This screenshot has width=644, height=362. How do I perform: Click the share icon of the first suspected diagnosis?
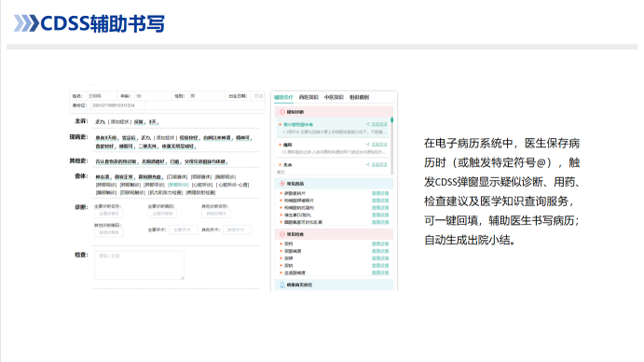coord(367,124)
